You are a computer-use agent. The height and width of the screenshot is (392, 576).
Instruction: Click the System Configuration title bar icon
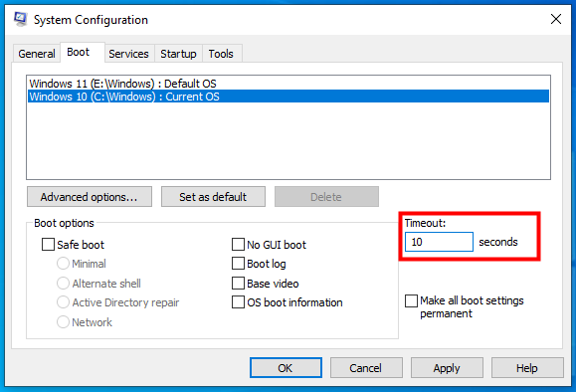[20, 19]
